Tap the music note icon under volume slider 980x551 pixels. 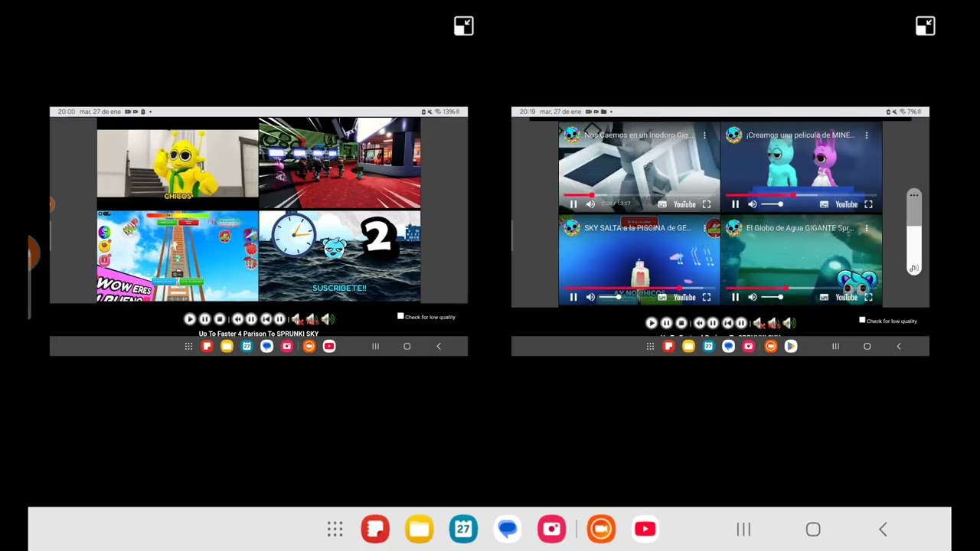(x=913, y=269)
